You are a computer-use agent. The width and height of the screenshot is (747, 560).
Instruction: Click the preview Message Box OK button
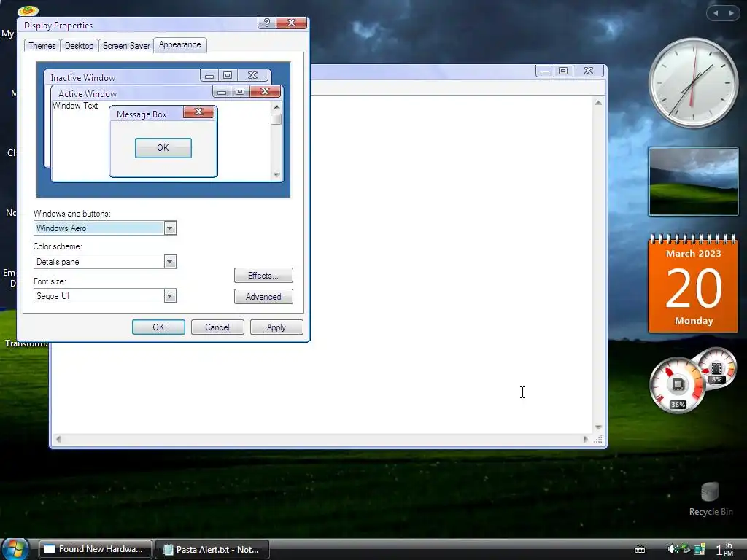click(x=163, y=147)
